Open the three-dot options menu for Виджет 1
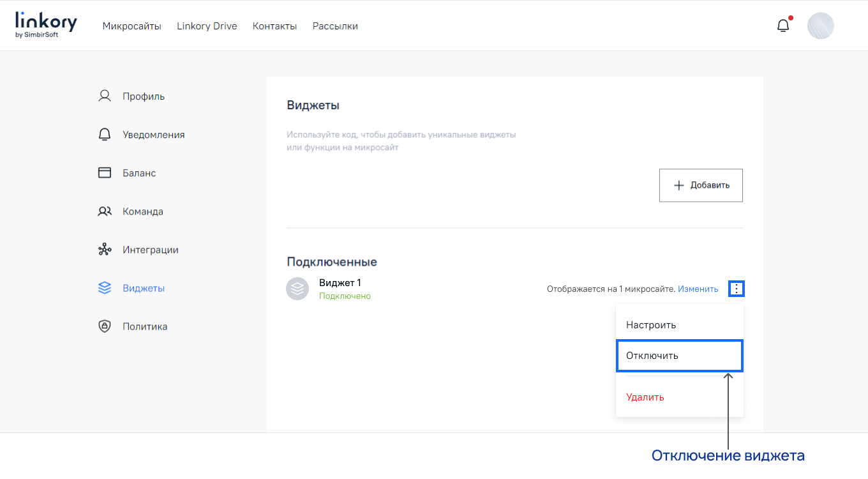This screenshot has height=479, width=868. [x=737, y=288]
